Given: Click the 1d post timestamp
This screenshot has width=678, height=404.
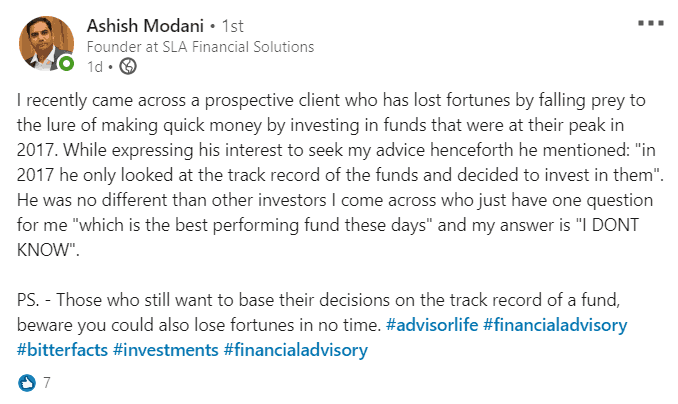Looking at the screenshot, I should pos(95,67).
